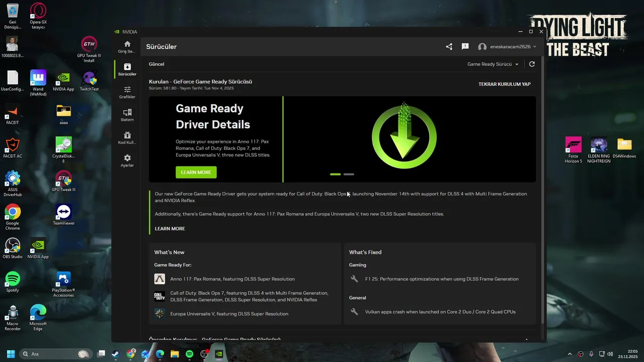This screenshot has height=362, width=644.
Task: Click the Google Chrome desktop icon
Action: (13, 217)
